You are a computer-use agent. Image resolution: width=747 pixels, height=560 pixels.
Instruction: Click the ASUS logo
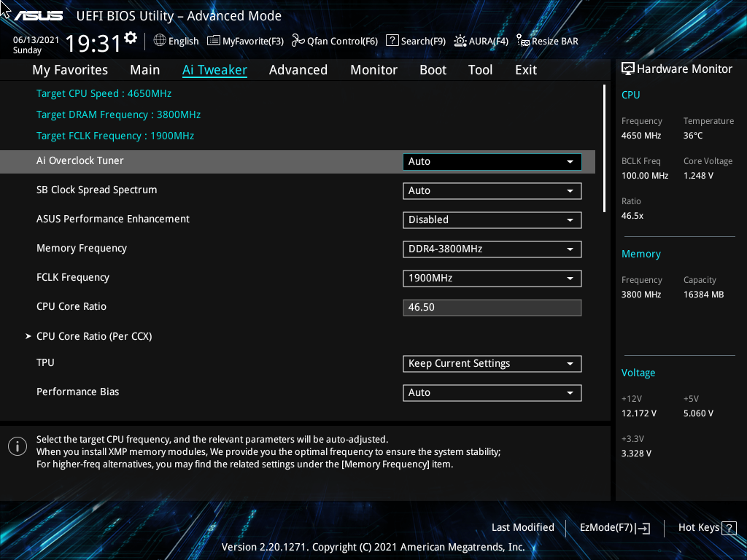click(x=38, y=16)
